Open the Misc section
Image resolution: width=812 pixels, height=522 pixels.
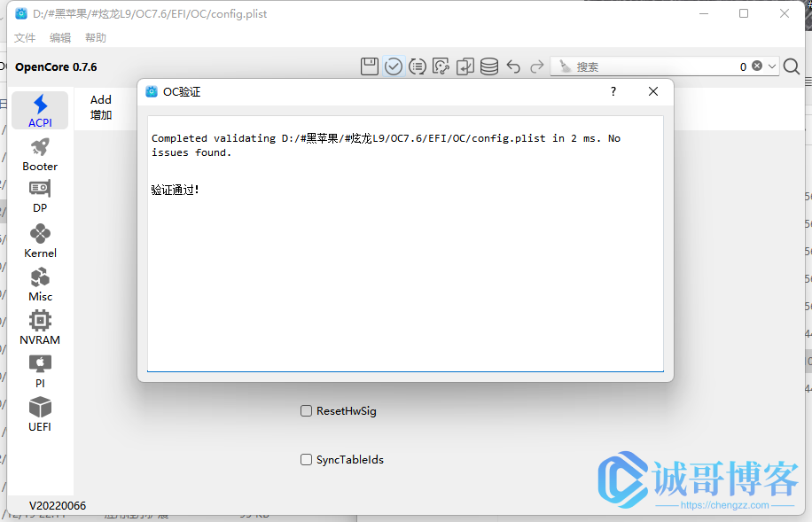coord(40,284)
